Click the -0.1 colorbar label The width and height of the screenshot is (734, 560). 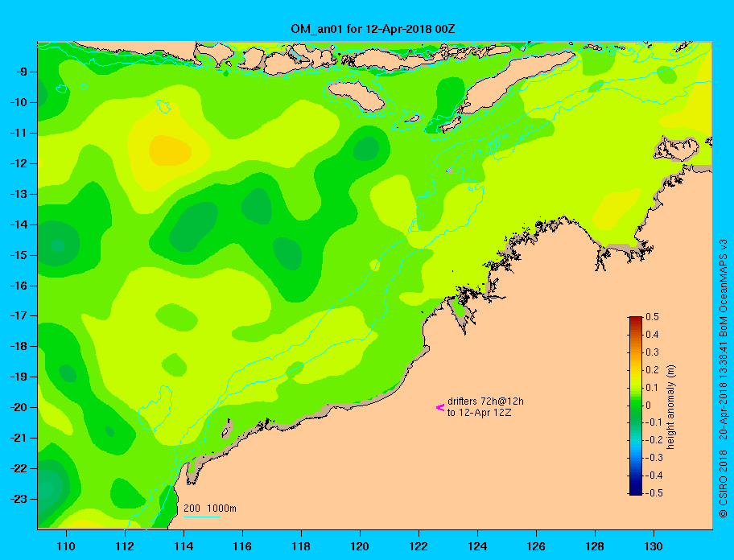pos(654,422)
